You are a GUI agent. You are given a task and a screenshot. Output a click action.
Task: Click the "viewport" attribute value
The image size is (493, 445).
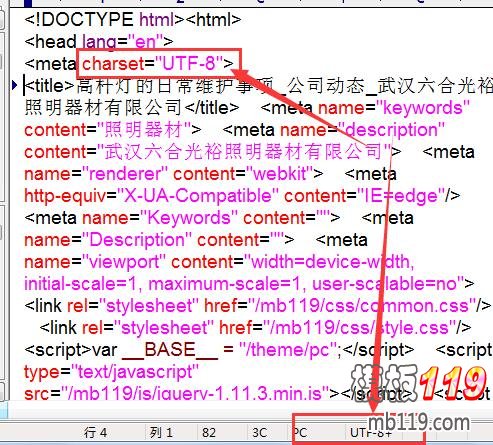[124, 262]
